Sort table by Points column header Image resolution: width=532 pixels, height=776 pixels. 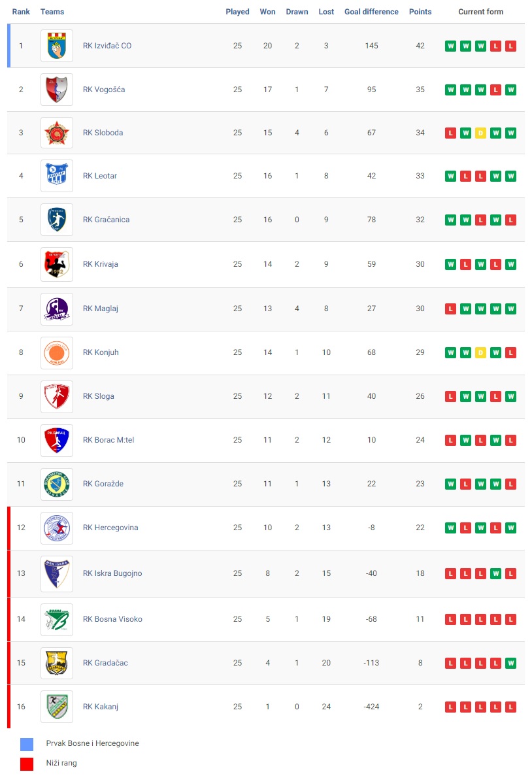pos(420,12)
